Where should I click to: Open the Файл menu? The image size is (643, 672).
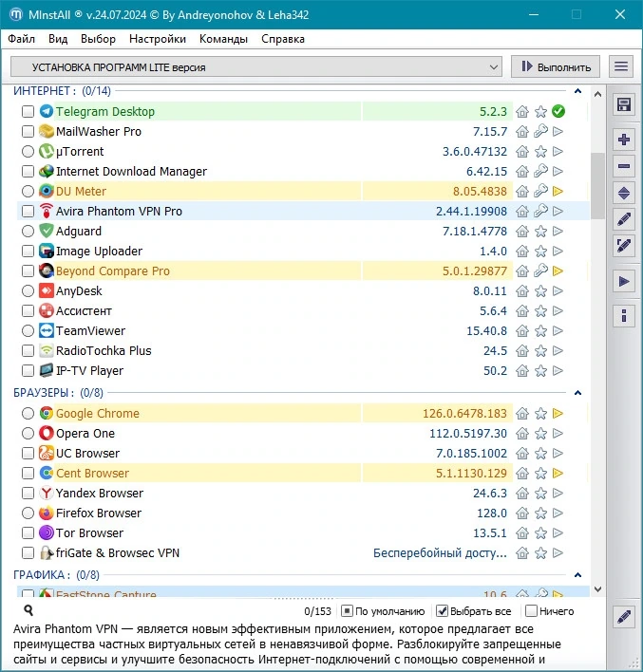(21, 39)
